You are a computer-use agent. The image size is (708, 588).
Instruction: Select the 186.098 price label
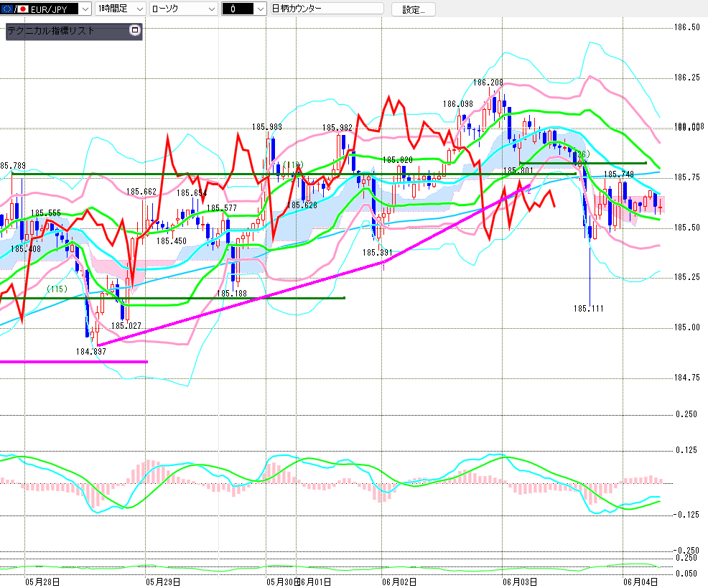pos(457,104)
